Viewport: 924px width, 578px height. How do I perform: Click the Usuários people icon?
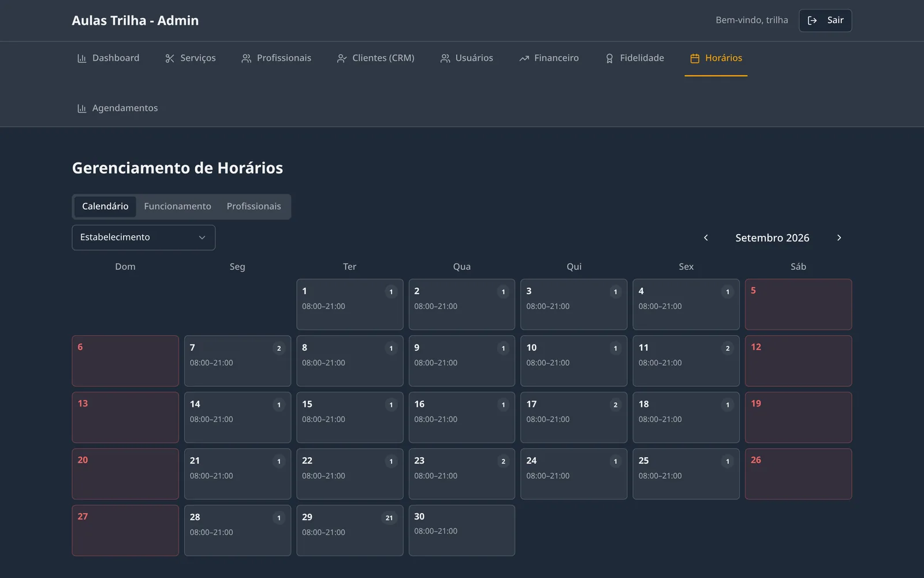tap(445, 58)
